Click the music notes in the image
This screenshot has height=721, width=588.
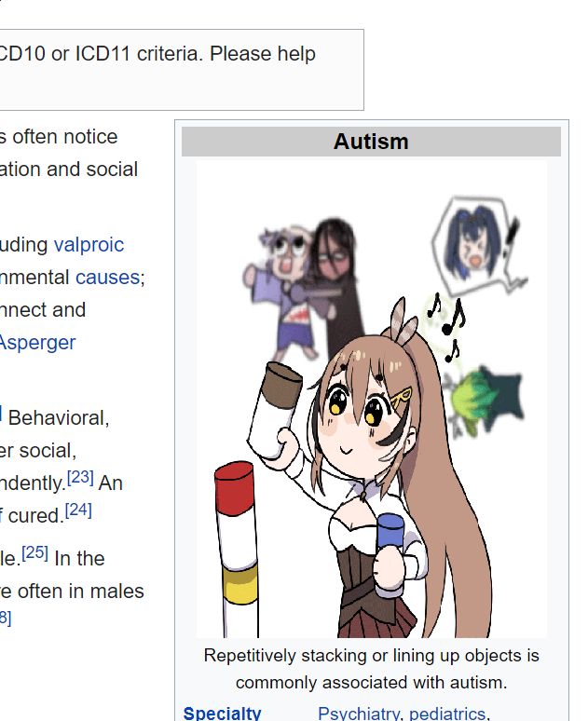445,324
